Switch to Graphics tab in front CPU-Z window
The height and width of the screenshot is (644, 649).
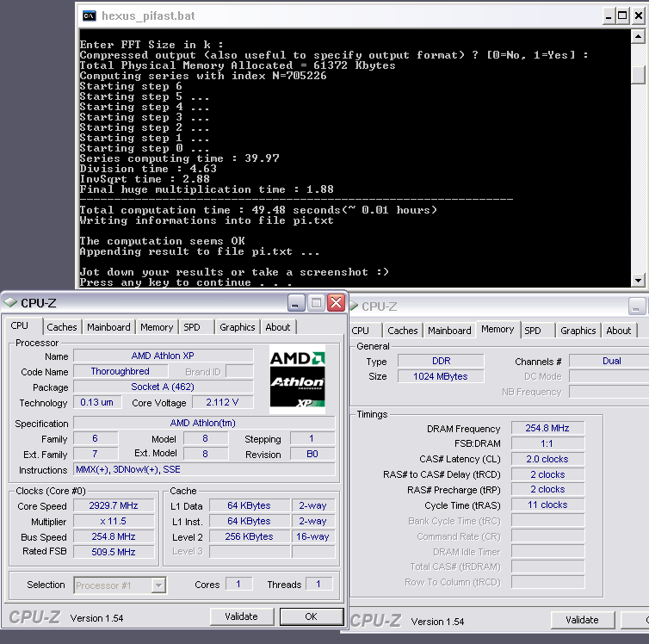(x=238, y=327)
